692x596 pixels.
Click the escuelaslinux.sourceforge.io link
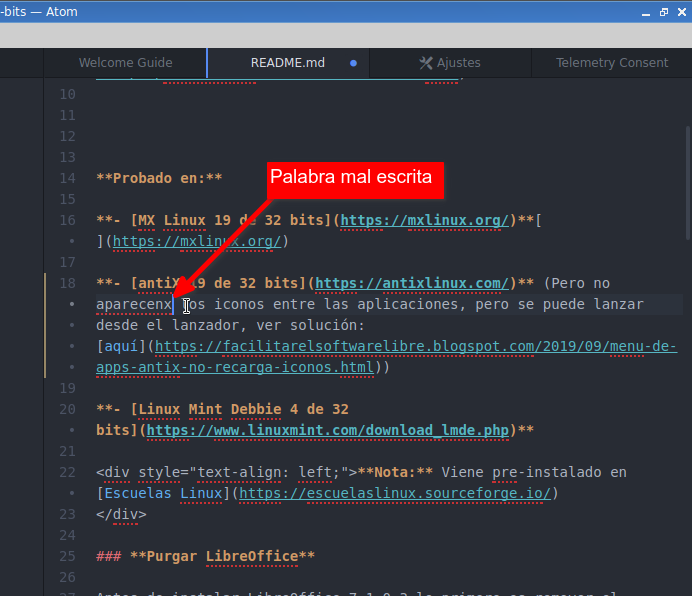coord(395,493)
